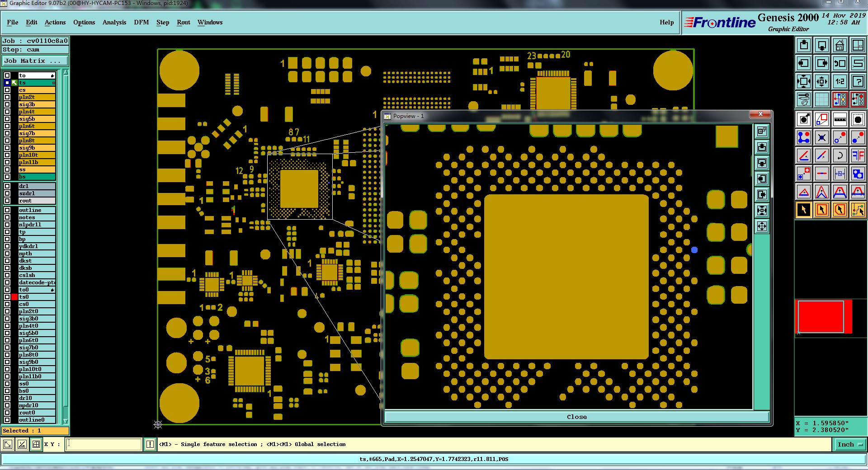This screenshot has width=868, height=470.
Task: Click the Popview pan up icon
Action: pos(762,147)
